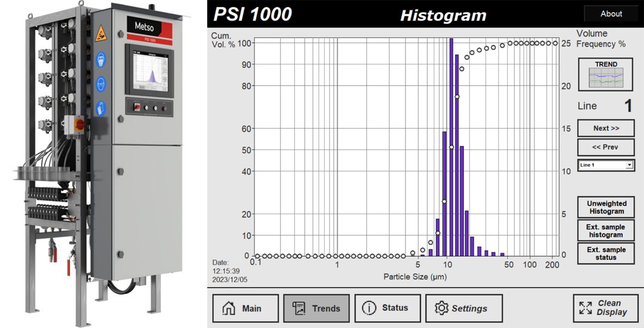Open the TREND thumbnail preview

(x=605, y=75)
